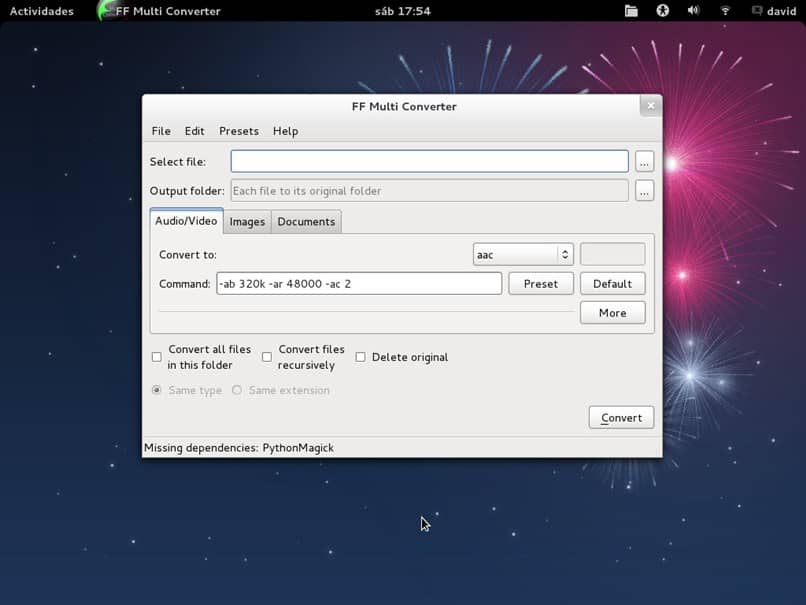806x605 pixels.
Task: Enable Convert all files in this folder
Action: tap(157, 357)
